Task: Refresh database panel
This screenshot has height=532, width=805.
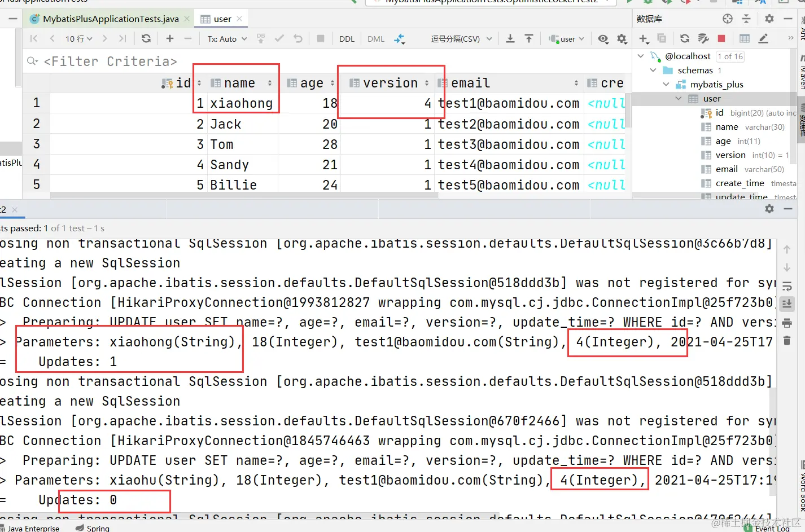Action: (x=685, y=38)
